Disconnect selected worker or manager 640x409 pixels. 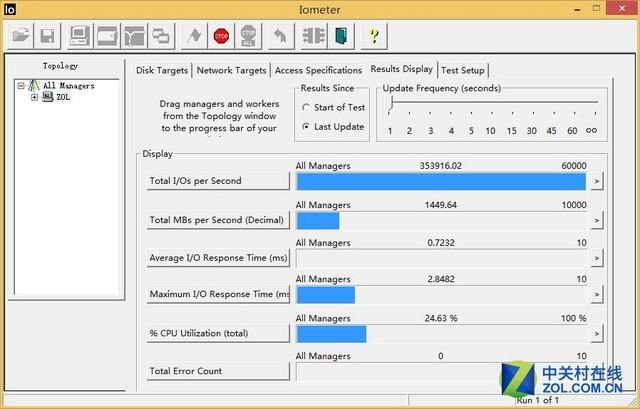click(313, 36)
